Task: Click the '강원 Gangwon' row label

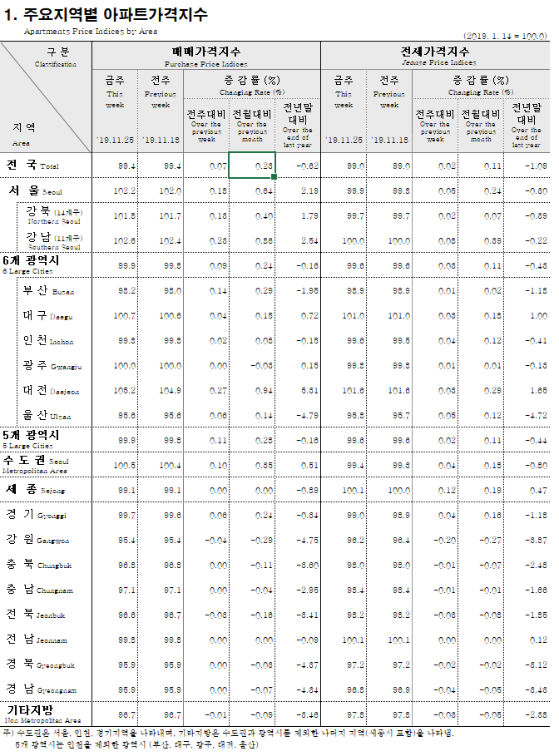Action: coord(37,540)
